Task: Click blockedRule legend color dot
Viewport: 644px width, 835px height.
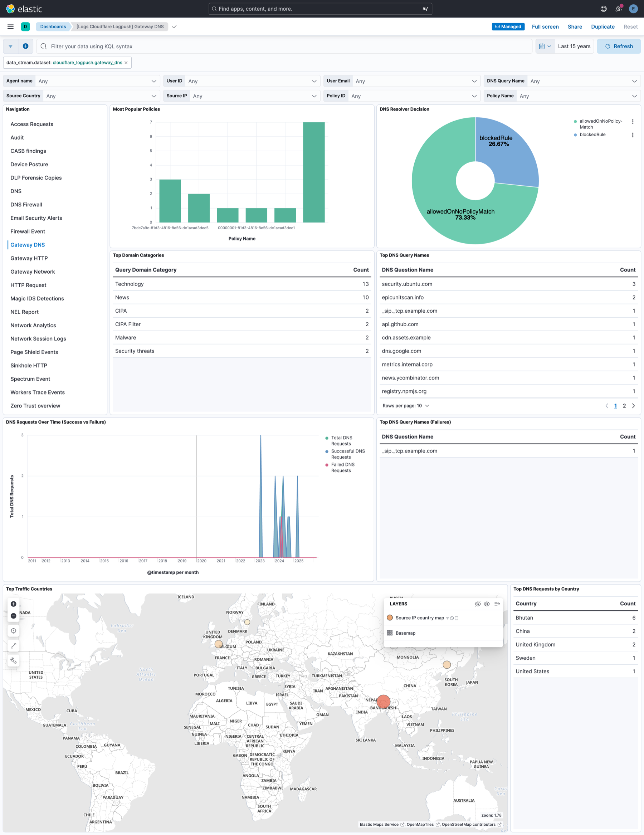Action: (x=575, y=135)
